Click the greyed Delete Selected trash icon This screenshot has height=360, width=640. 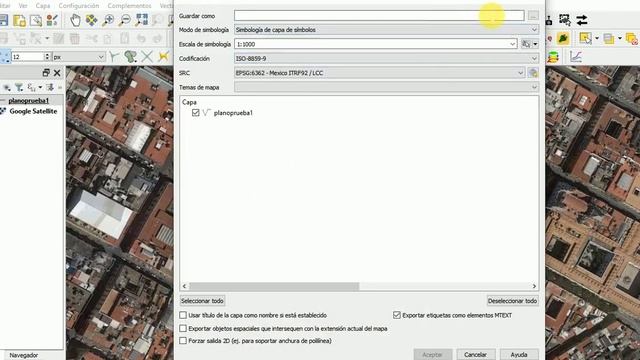[75, 39]
